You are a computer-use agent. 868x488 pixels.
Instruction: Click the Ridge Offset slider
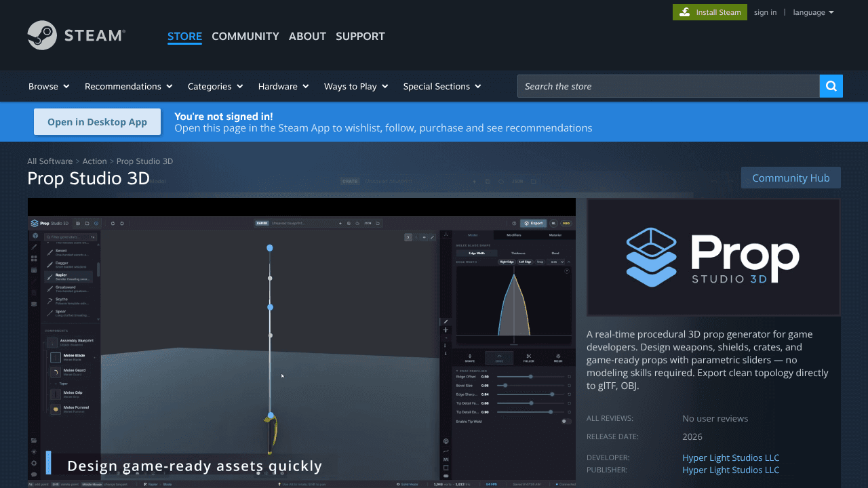coord(530,377)
